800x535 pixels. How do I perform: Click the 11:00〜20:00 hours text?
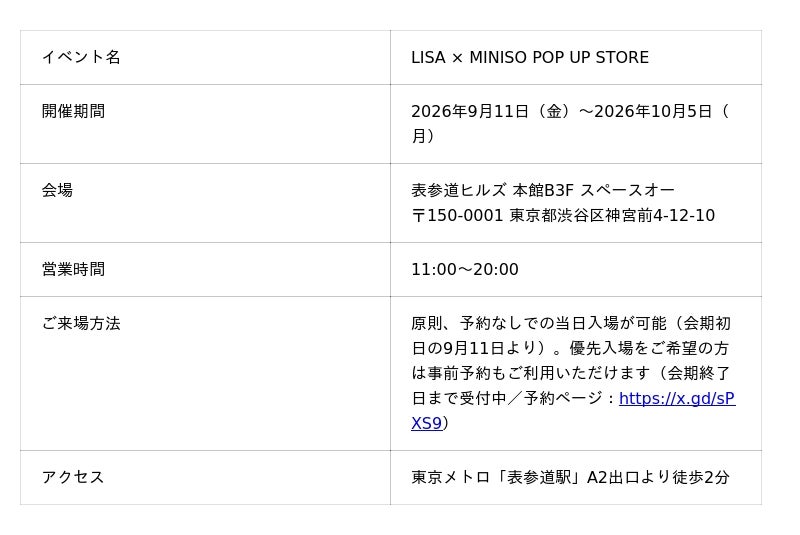465,269
